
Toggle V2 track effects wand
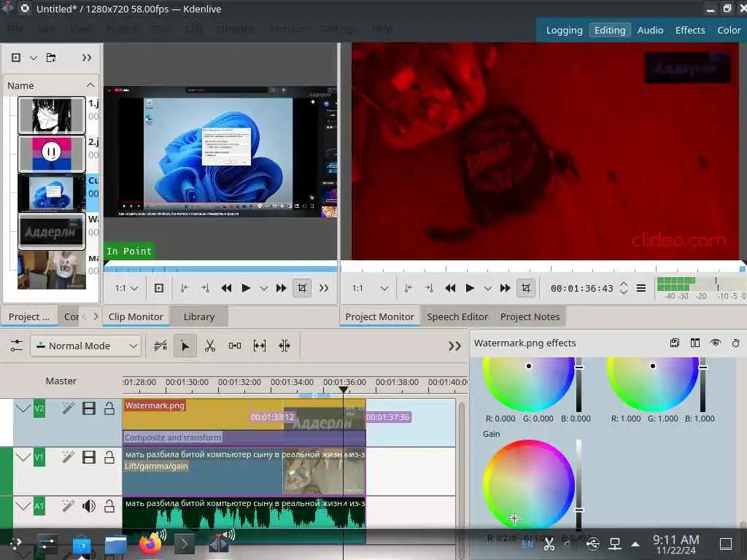click(68, 408)
